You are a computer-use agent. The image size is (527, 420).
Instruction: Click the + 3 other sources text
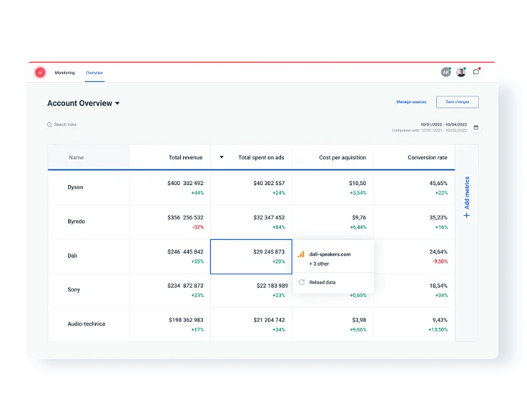coord(319,263)
